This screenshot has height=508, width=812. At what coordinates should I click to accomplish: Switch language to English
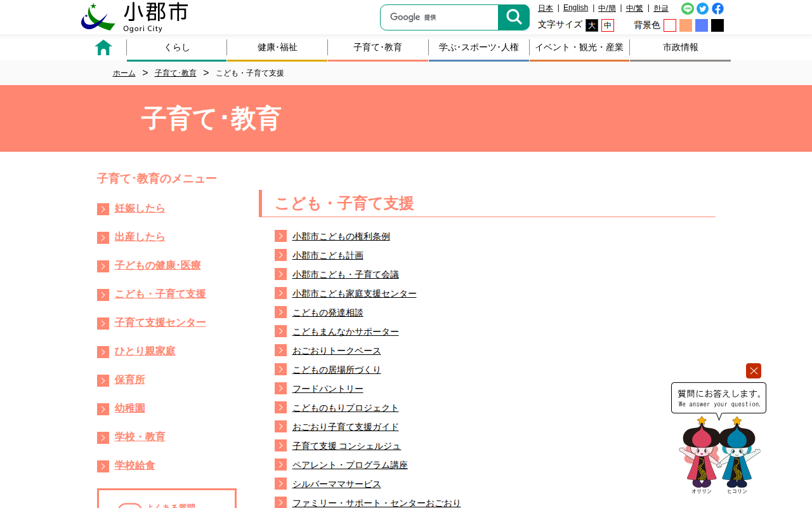(575, 8)
